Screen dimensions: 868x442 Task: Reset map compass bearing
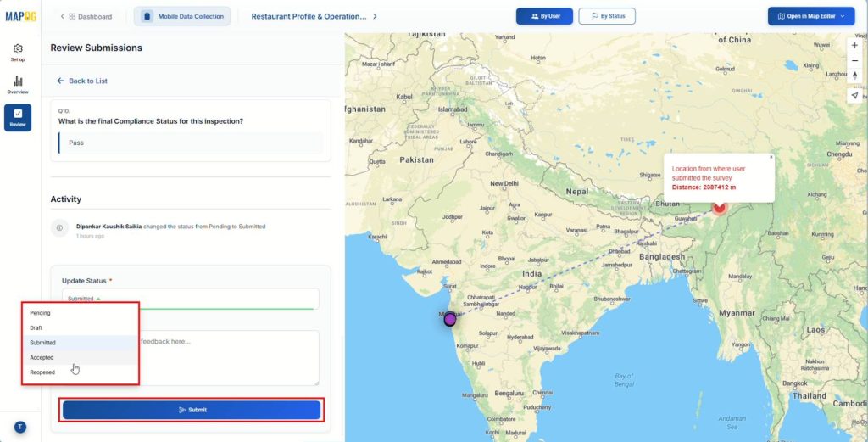click(x=854, y=76)
